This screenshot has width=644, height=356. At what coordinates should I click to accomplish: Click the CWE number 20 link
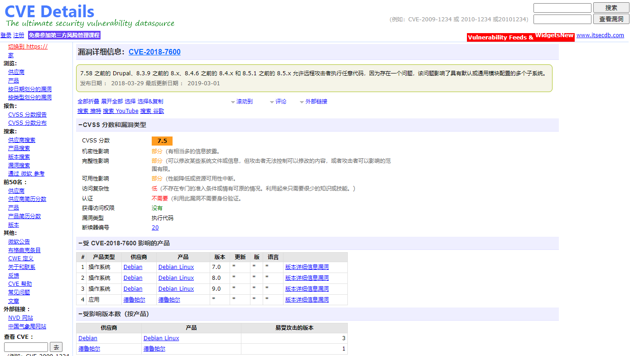[x=155, y=228]
